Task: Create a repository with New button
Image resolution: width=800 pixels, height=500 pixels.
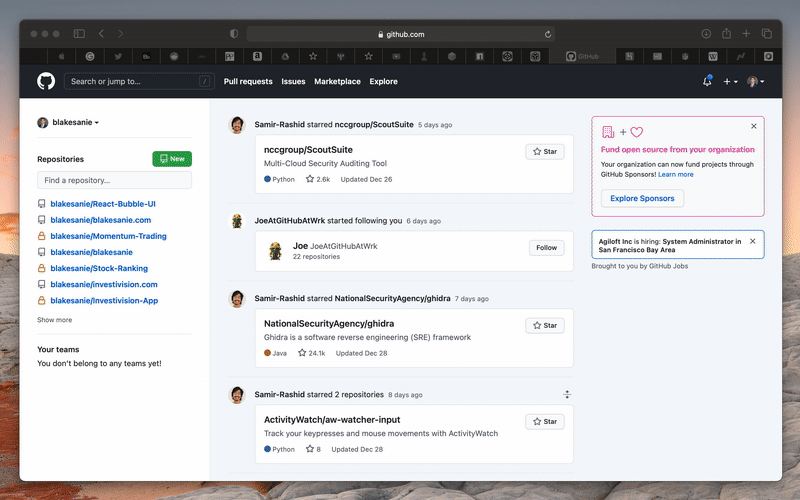Action: [x=172, y=159]
